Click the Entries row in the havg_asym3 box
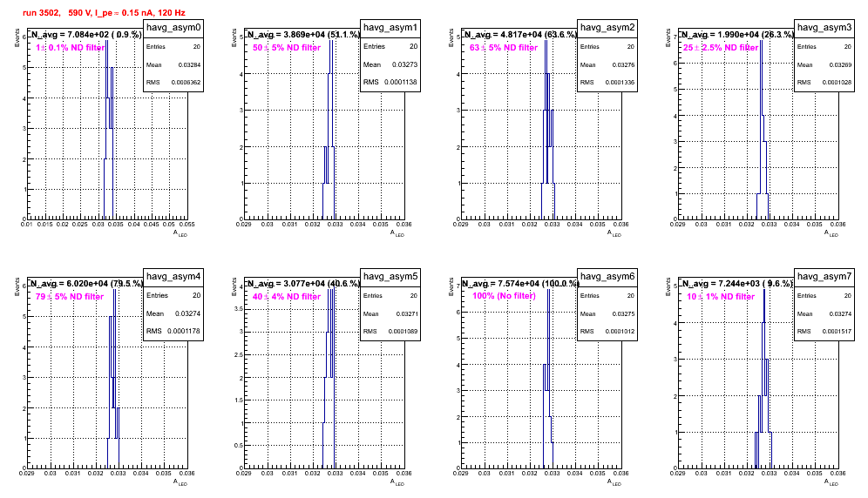Image resolution: width=868 pixels, height=498 pixels. tap(824, 46)
